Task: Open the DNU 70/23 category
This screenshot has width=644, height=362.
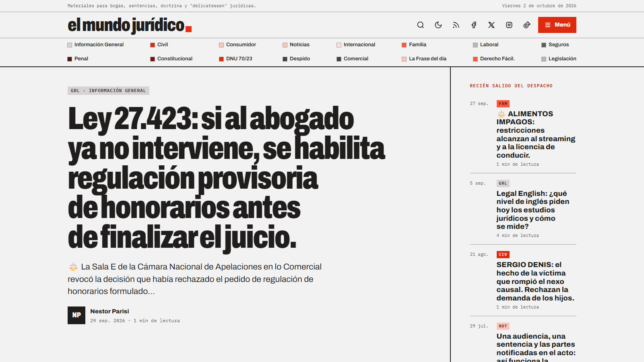Action: 235,59
